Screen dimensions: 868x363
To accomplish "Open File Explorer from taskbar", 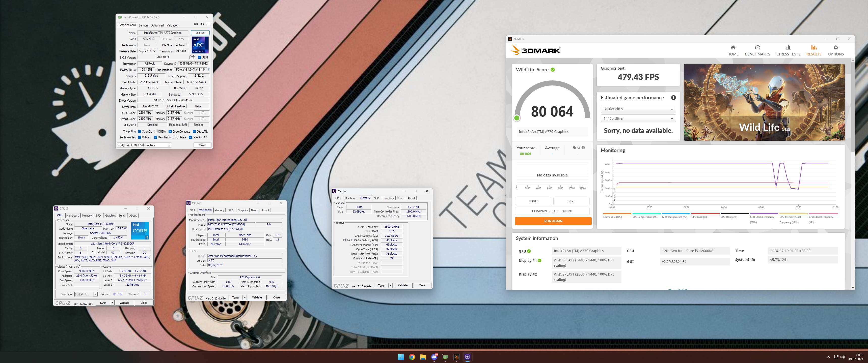I will 423,357.
